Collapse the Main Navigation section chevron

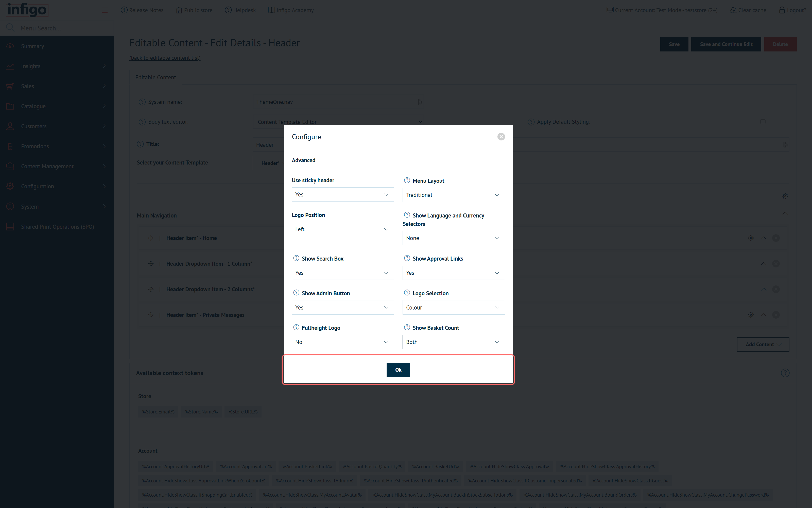coord(785,213)
